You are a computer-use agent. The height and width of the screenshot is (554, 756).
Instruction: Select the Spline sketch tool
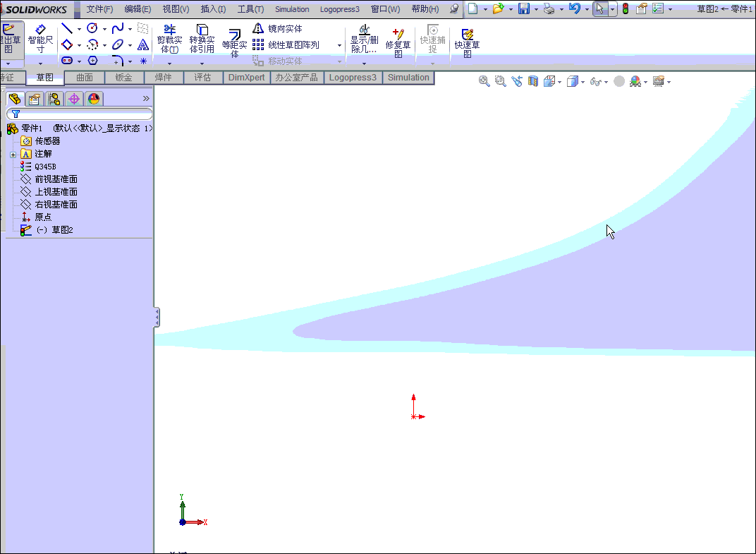click(117, 28)
